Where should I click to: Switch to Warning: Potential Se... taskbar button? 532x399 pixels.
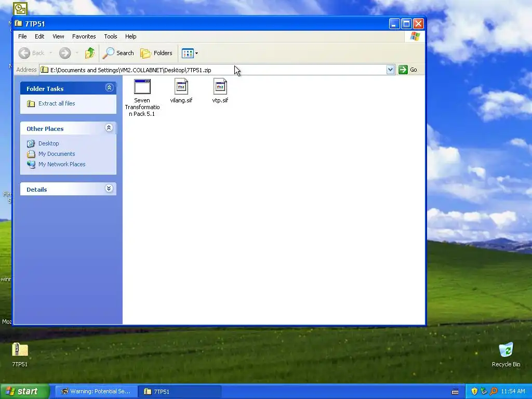96,392
